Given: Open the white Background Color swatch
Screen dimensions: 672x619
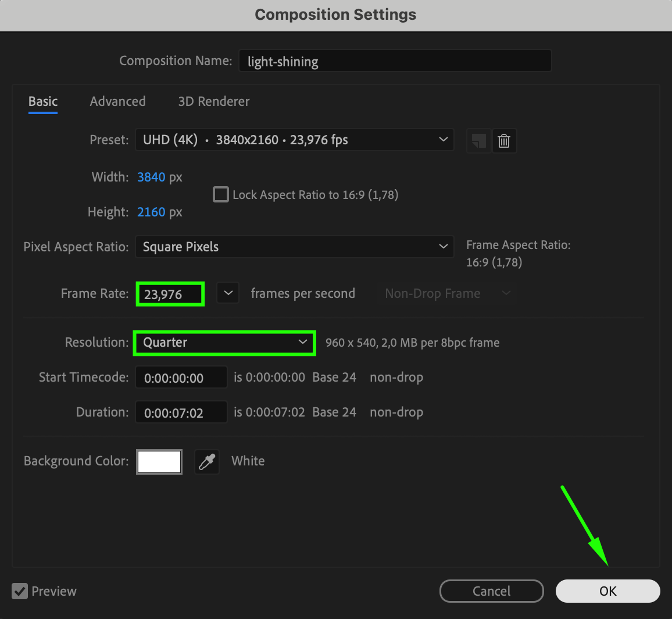Looking at the screenshot, I should tap(159, 461).
